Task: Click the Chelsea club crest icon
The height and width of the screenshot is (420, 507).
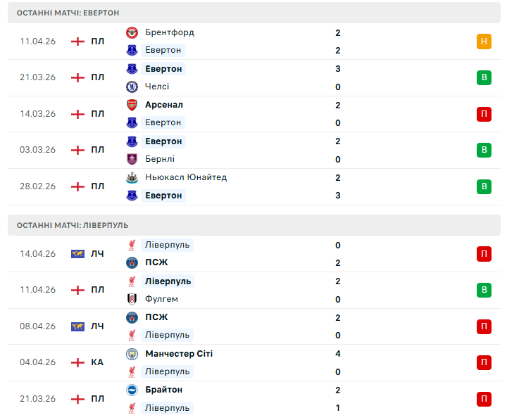Action: click(x=132, y=87)
